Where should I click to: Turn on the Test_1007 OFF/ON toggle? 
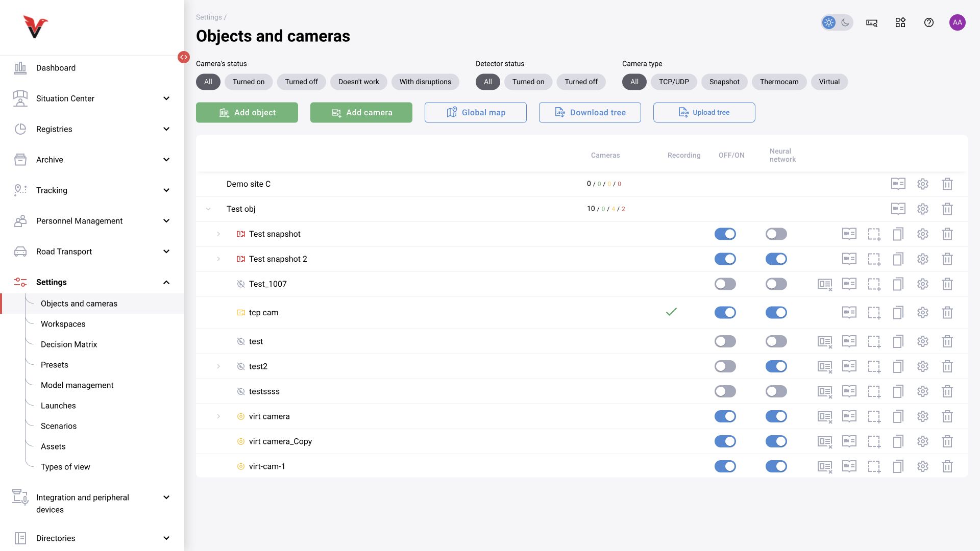click(x=725, y=284)
